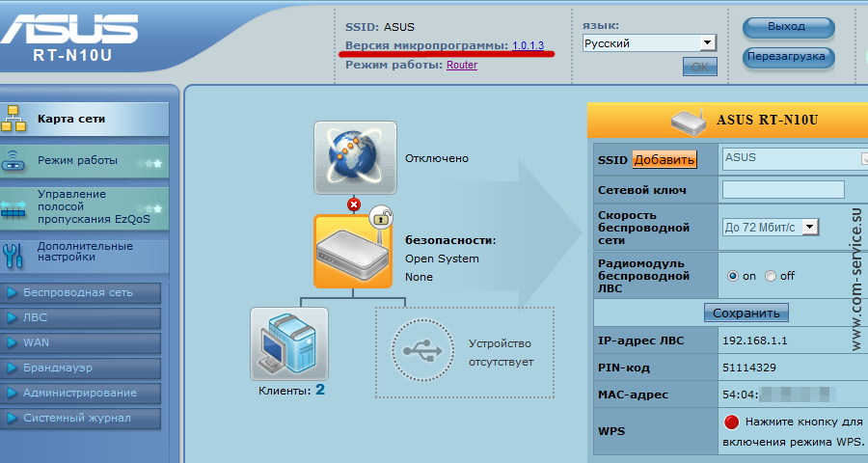Screen dimensions: 868x463
Task: Expand Беспроводная сеть menu
Action: point(80,292)
